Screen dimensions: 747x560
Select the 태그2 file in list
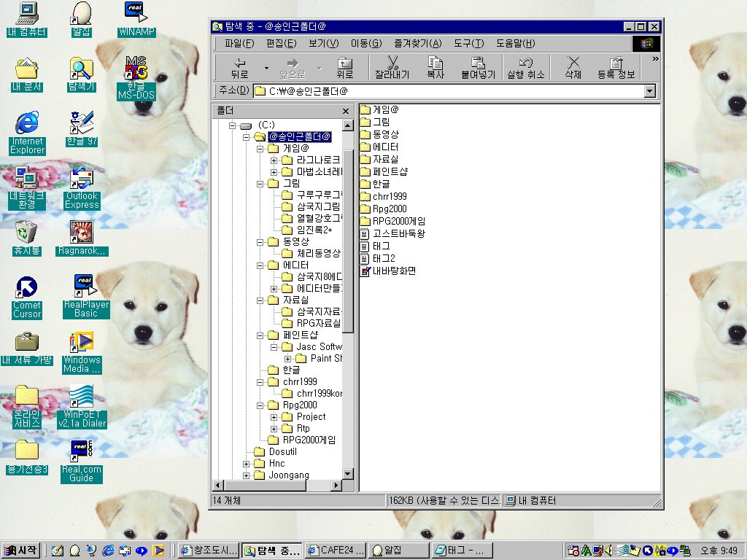(378, 258)
